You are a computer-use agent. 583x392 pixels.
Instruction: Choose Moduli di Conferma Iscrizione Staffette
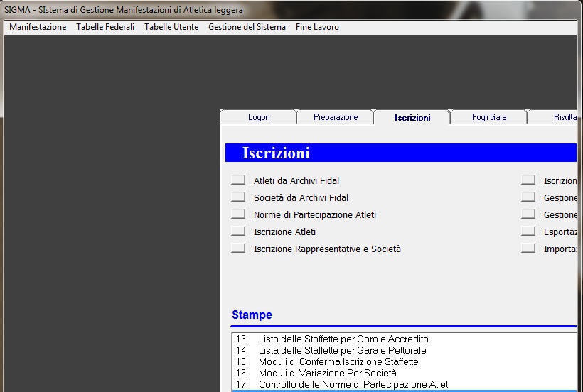[338, 361]
